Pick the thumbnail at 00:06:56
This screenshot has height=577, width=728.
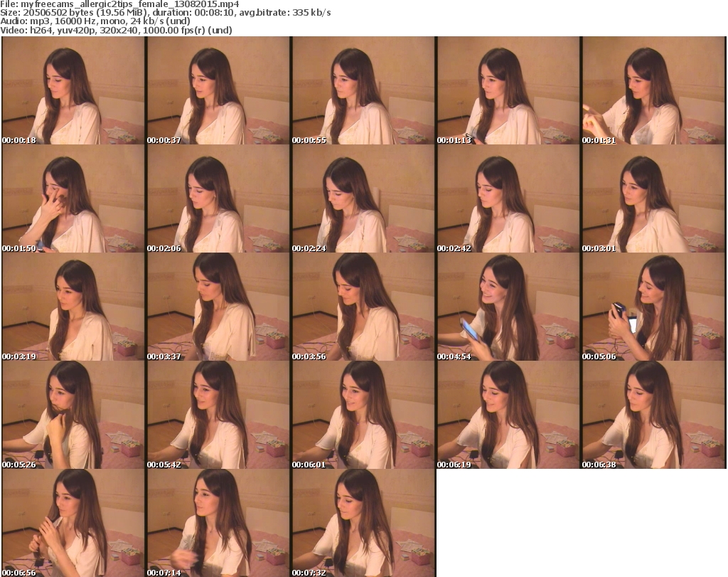pos(73,523)
